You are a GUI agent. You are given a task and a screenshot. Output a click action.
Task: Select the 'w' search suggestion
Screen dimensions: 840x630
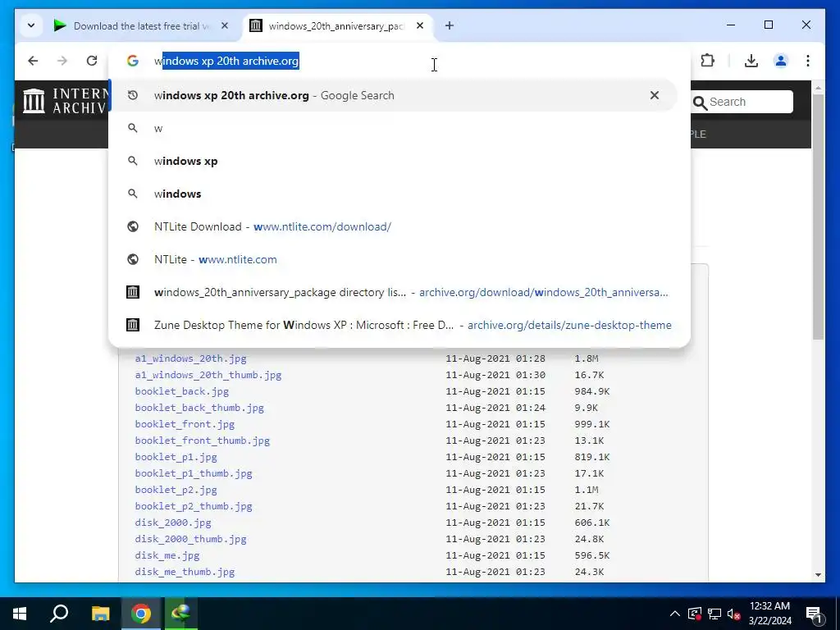(394, 128)
